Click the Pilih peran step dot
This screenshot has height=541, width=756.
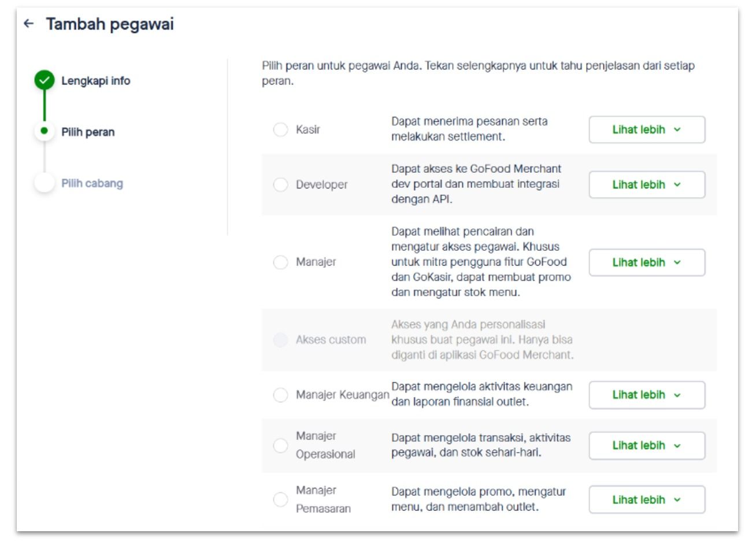(44, 131)
